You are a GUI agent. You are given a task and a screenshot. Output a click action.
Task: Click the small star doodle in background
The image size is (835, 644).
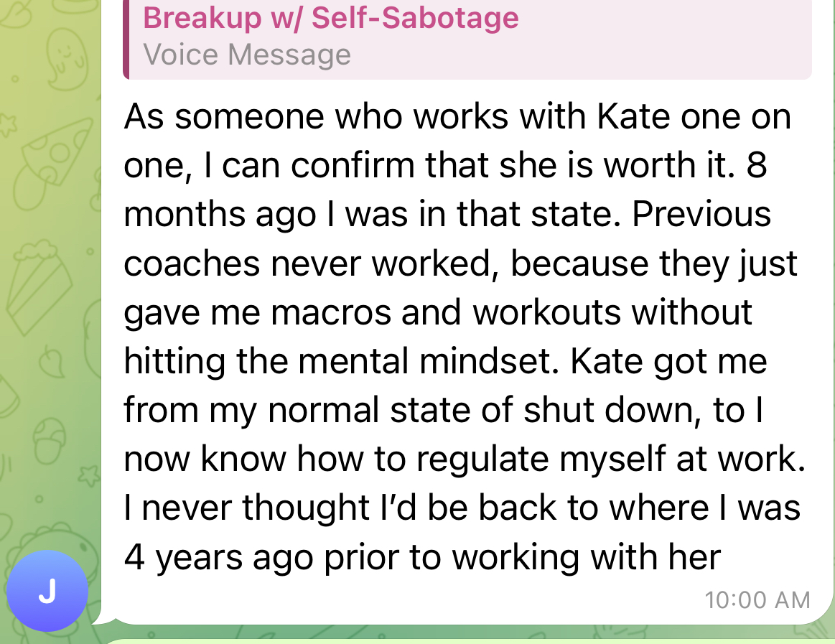pos(88,475)
